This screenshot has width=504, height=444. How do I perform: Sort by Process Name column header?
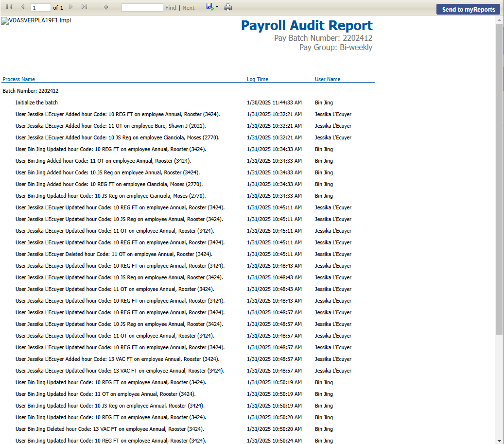point(18,79)
